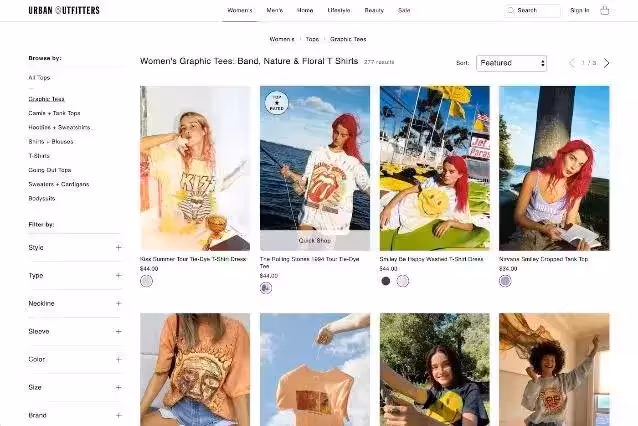Select the Kiss Tie-Dye dress color swatch
638x426 pixels.
[147, 281]
